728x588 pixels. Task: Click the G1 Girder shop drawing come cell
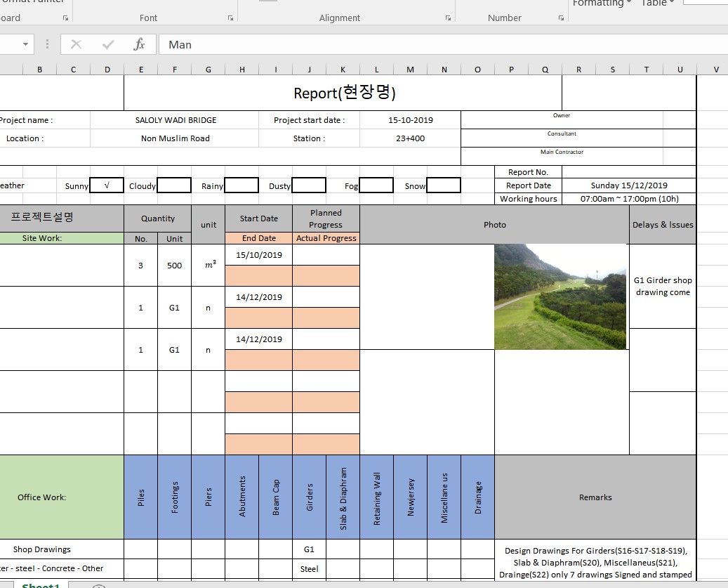coord(663,286)
